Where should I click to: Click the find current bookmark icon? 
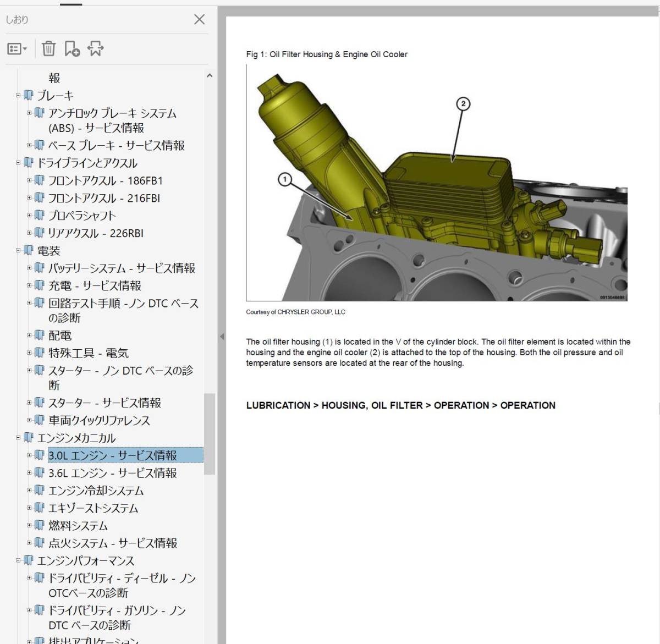point(96,49)
